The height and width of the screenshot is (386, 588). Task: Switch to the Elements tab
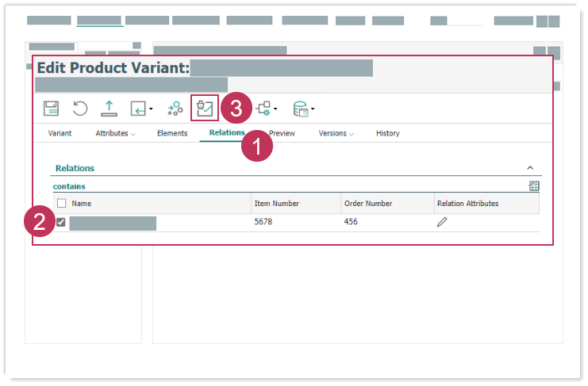point(172,133)
